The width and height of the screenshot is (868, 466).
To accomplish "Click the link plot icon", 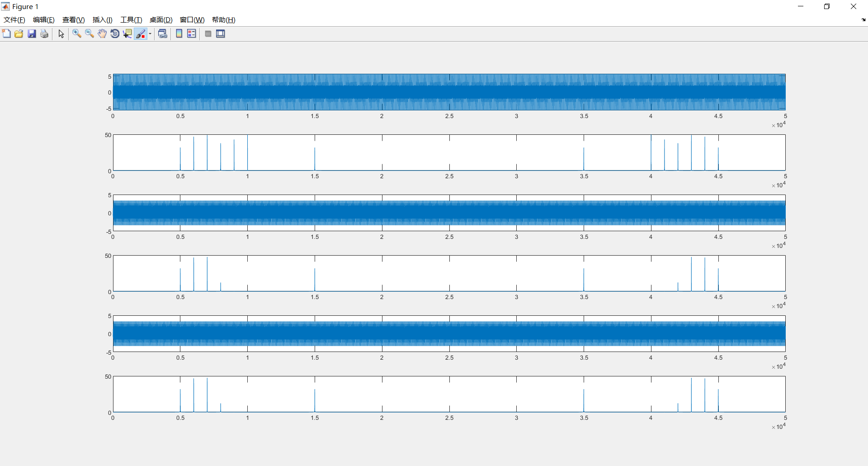I will point(162,33).
